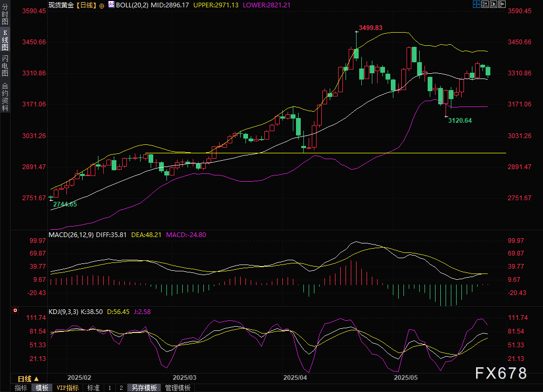Click the BOLL indicator chart icon
The height and width of the screenshot is (392, 543).
(x=111, y=4)
